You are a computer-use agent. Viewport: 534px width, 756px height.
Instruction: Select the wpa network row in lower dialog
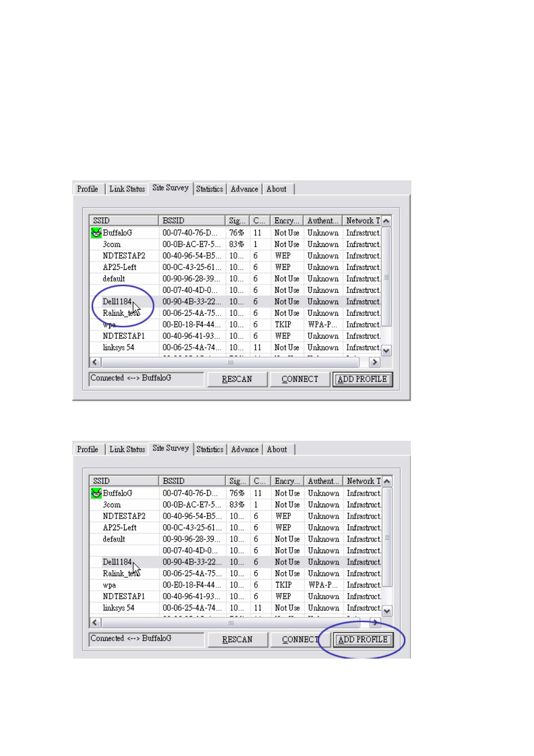click(236, 585)
